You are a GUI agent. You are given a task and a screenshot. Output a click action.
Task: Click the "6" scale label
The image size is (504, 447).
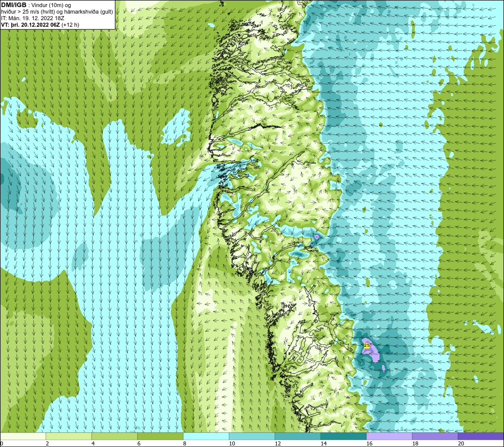click(139, 443)
